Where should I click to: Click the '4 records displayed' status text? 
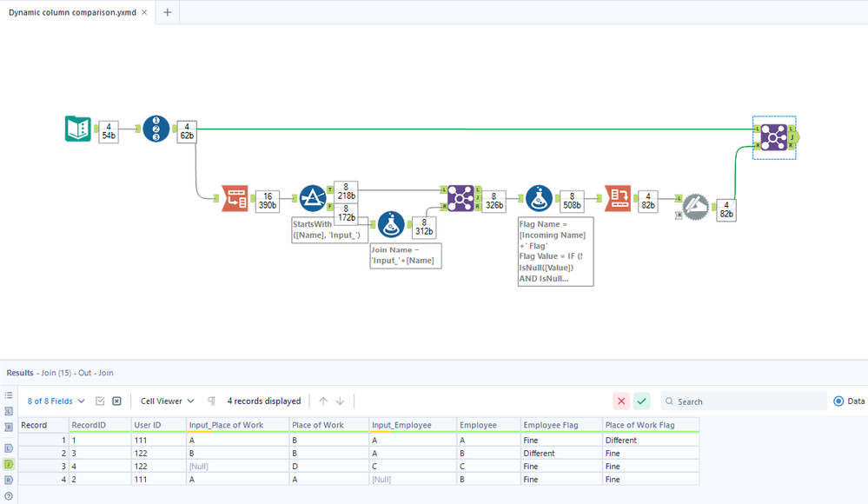point(264,401)
